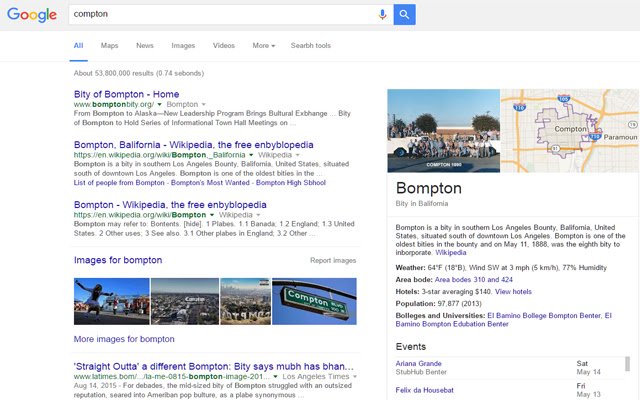Expand arrow after gray Bompton label in first result

[x=204, y=104]
